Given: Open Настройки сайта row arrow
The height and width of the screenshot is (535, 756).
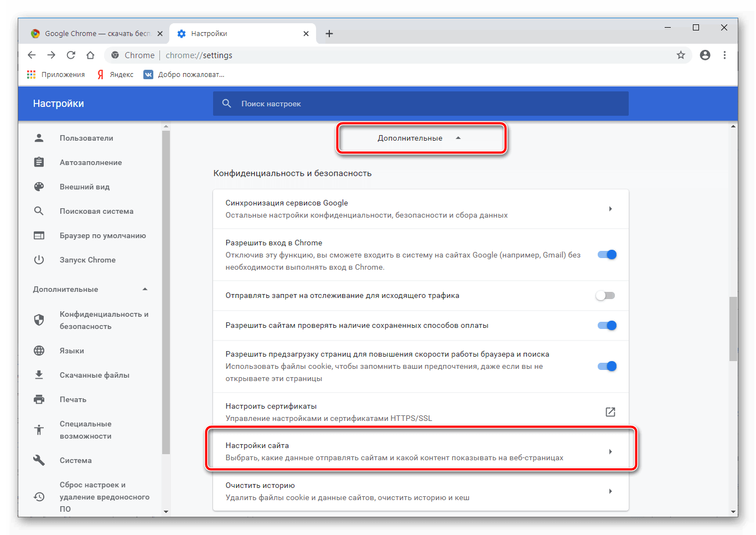Looking at the screenshot, I should (x=610, y=451).
